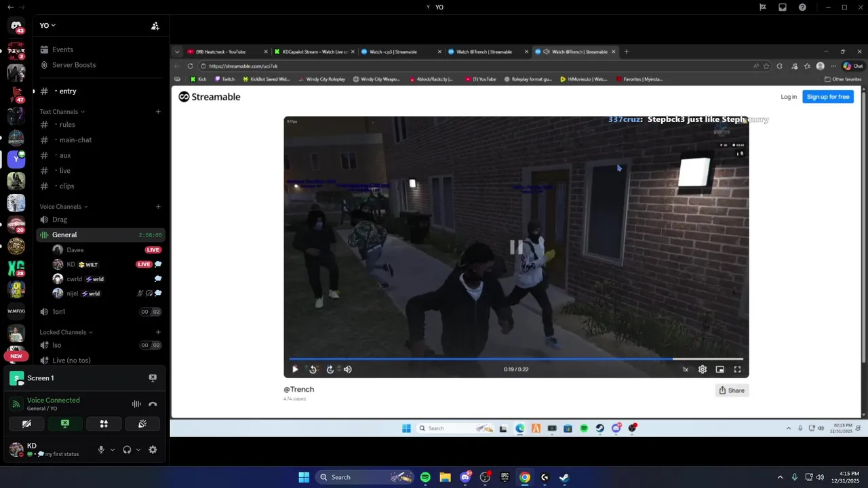This screenshot has width=868, height=488.
Task: Collapse the Voice Channels category
Action: coord(63,207)
